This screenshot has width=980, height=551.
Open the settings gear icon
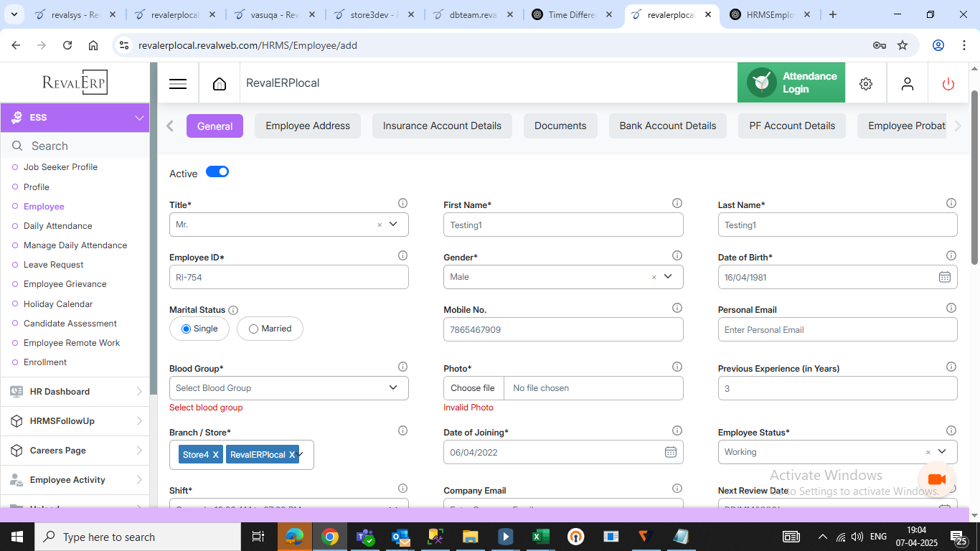866,83
